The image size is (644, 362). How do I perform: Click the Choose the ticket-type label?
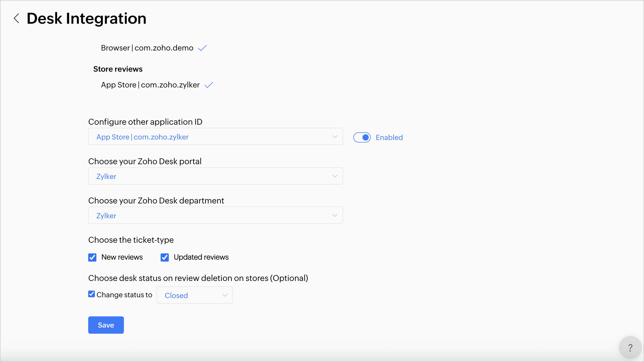tap(131, 240)
